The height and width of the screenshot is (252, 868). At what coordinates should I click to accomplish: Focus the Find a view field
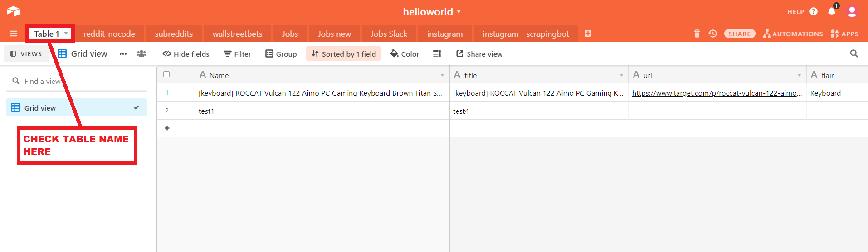(77, 81)
